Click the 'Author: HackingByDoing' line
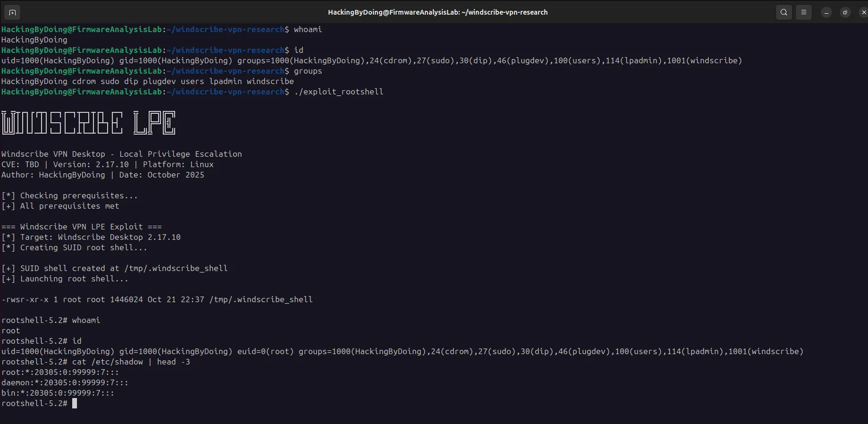The height and width of the screenshot is (424, 868). coord(103,175)
